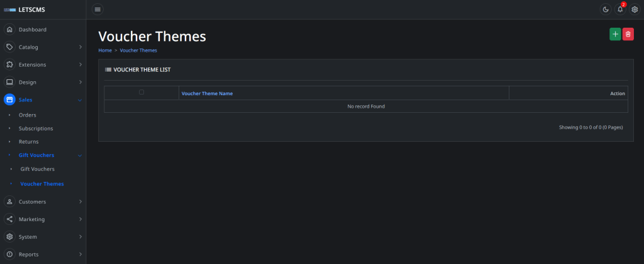Click the Design monitor icon
644x264 pixels.
coord(9,83)
